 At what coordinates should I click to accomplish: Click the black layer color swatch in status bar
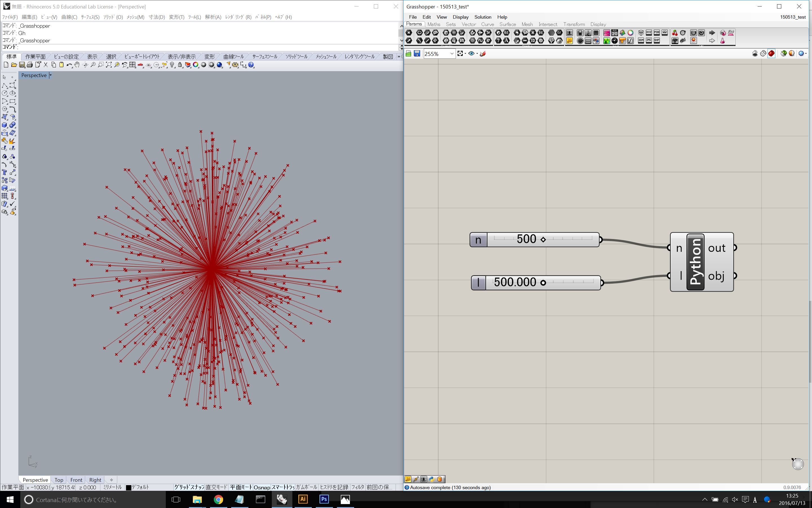pyautogui.click(x=129, y=487)
